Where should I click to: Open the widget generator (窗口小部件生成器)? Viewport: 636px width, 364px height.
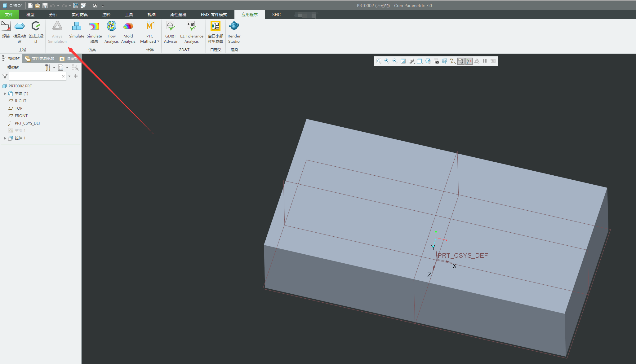(216, 32)
